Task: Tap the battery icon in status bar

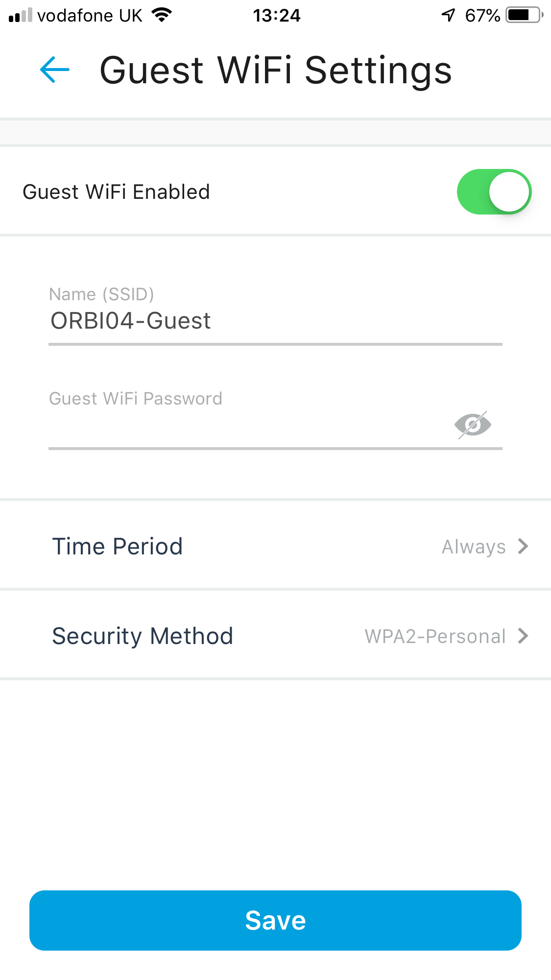Action: click(x=525, y=15)
